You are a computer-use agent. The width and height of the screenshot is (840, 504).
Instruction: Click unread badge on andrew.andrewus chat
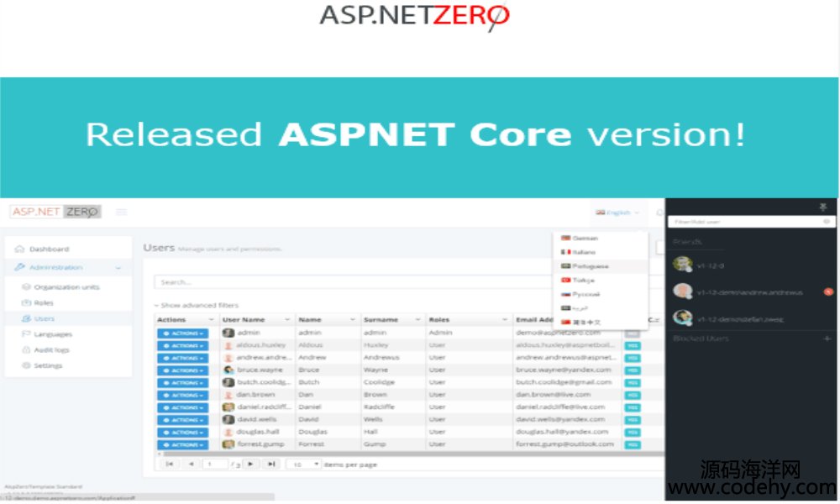click(x=828, y=292)
